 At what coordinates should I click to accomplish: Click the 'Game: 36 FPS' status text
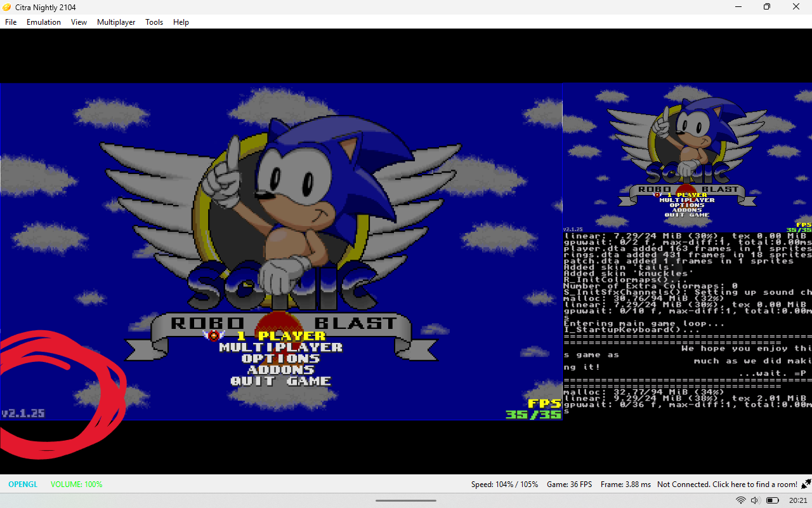click(x=570, y=485)
